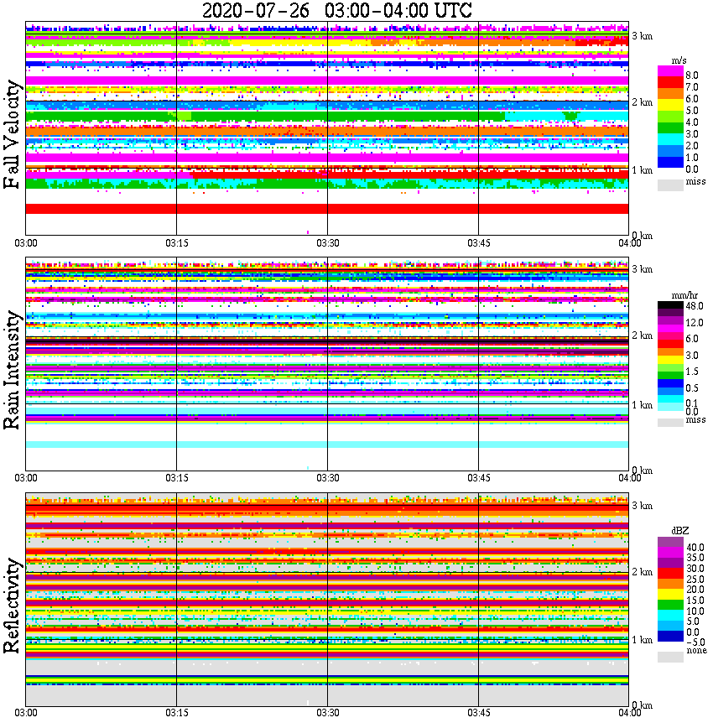Select the Fall Velocity axis label
The height and width of the screenshot is (728, 713).
(x=13, y=134)
